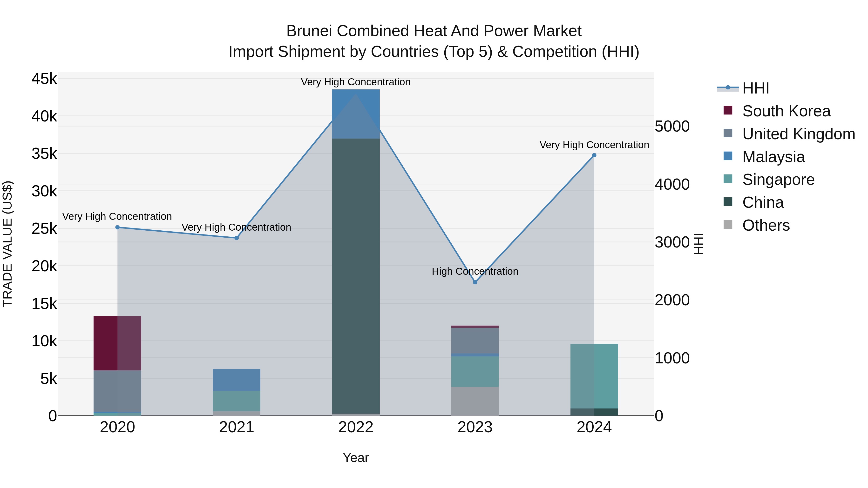Click the 5000 HHI axis tick label
The height and width of the screenshot is (488, 868).
coord(672,127)
